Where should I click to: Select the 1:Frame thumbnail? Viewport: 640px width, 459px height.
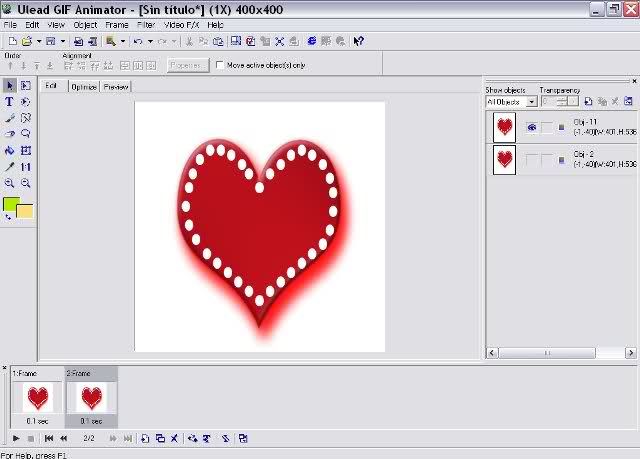point(37,397)
